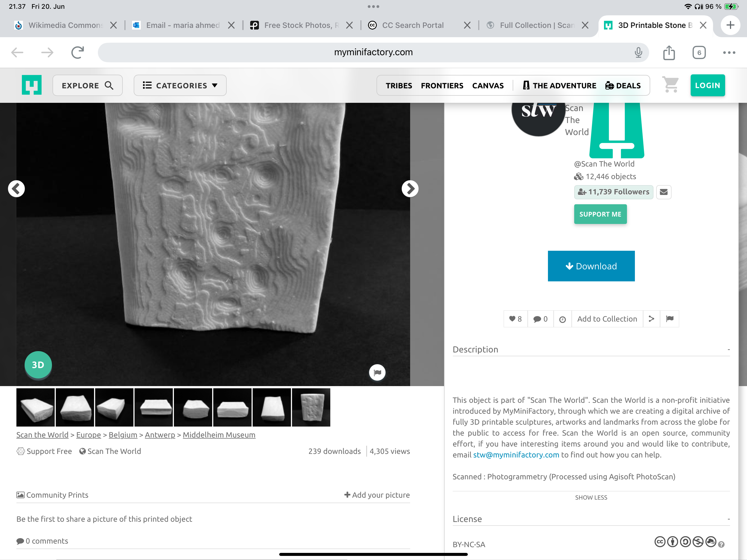
Task: Toggle the clock watch-later button
Action: [562, 319]
